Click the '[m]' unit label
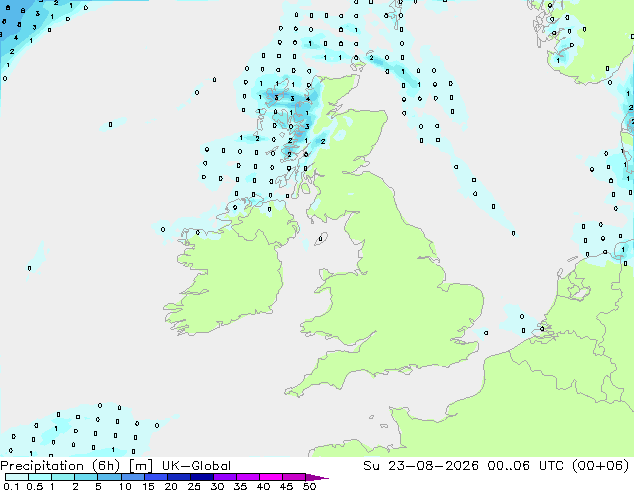This screenshot has height=490, width=634. point(140,466)
